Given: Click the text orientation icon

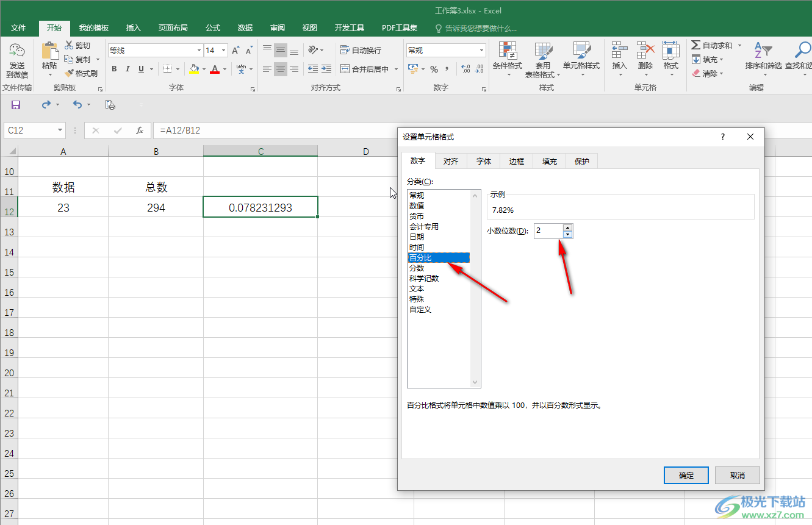Looking at the screenshot, I should click(313, 50).
